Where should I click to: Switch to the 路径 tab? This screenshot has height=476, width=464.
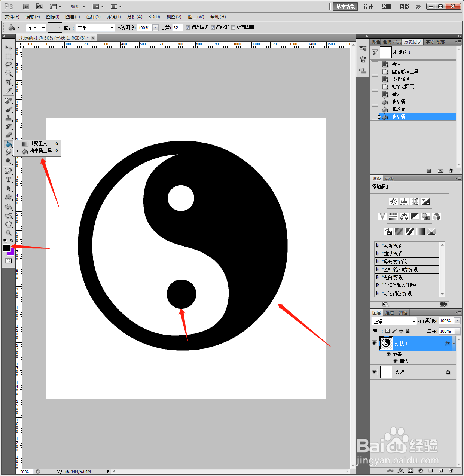(x=403, y=312)
